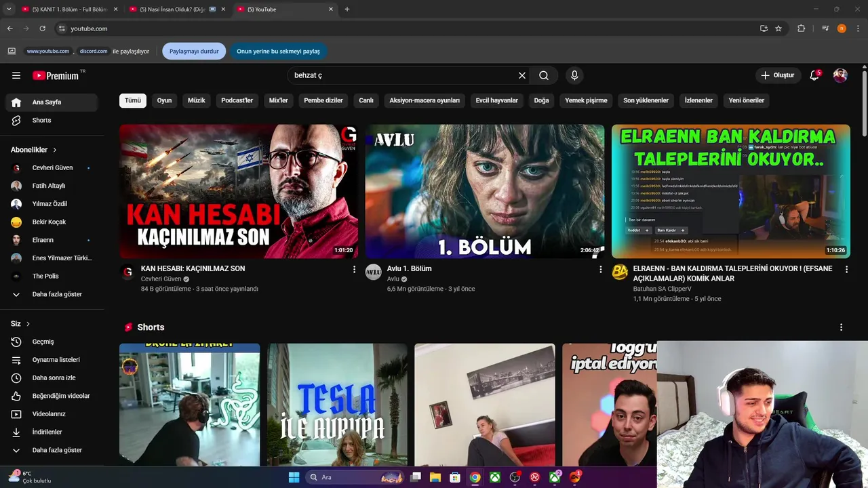Open Windows Start menu on taskbar
The width and height of the screenshot is (868, 488).
pyautogui.click(x=294, y=477)
